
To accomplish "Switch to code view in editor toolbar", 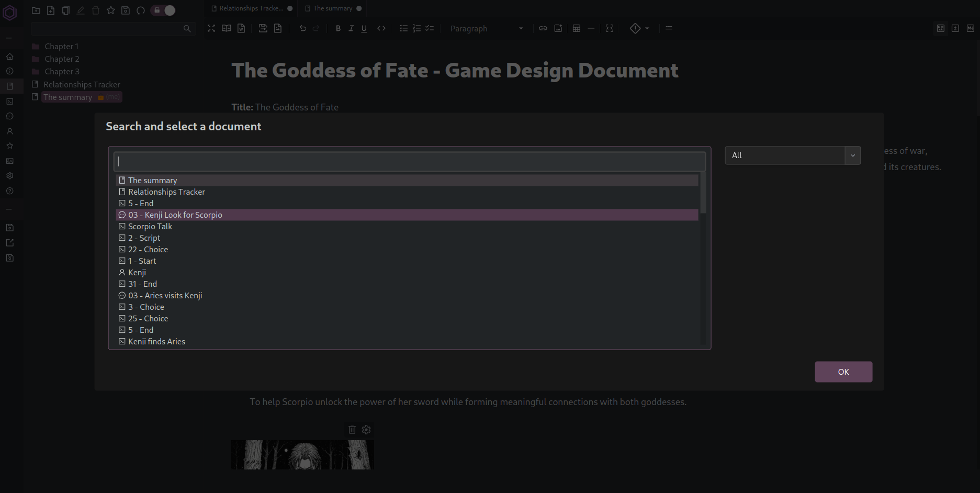I will (x=381, y=28).
